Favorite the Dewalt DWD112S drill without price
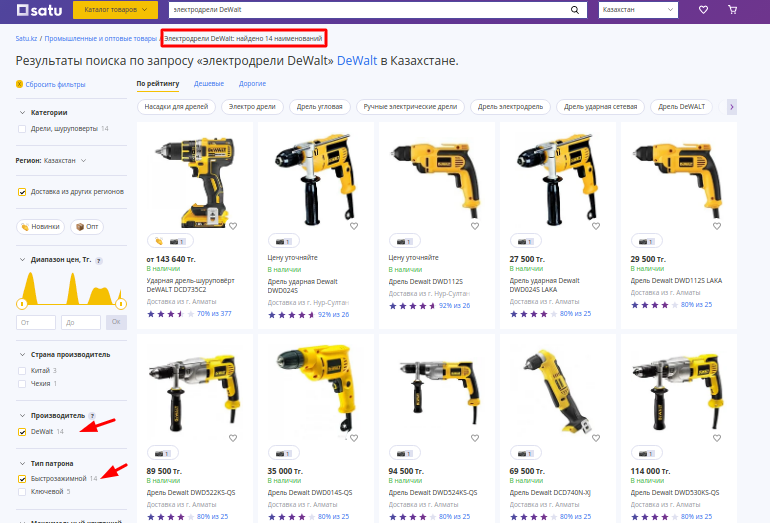This screenshot has height=523, width=770. (475, 226)
